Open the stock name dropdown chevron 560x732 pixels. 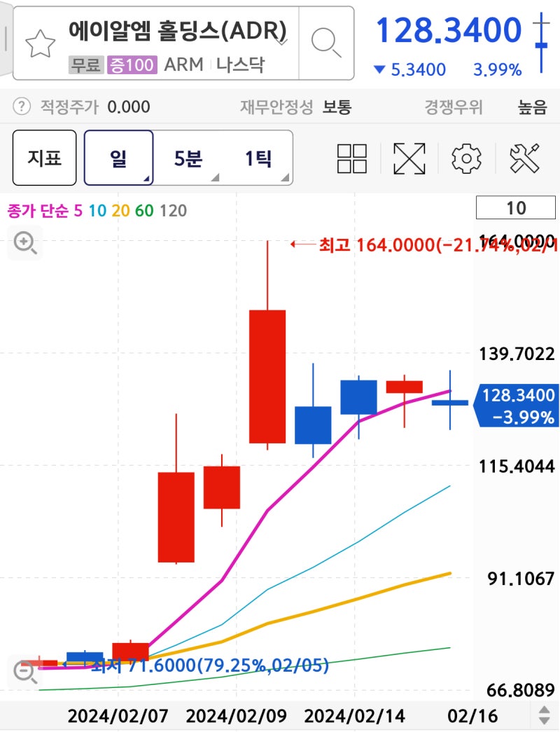click(283, 42)
